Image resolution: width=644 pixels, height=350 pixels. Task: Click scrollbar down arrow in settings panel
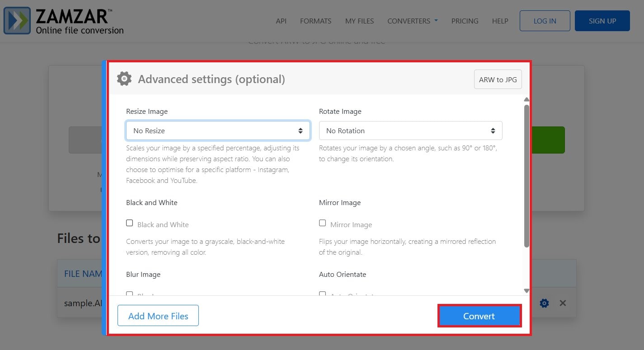526,291
